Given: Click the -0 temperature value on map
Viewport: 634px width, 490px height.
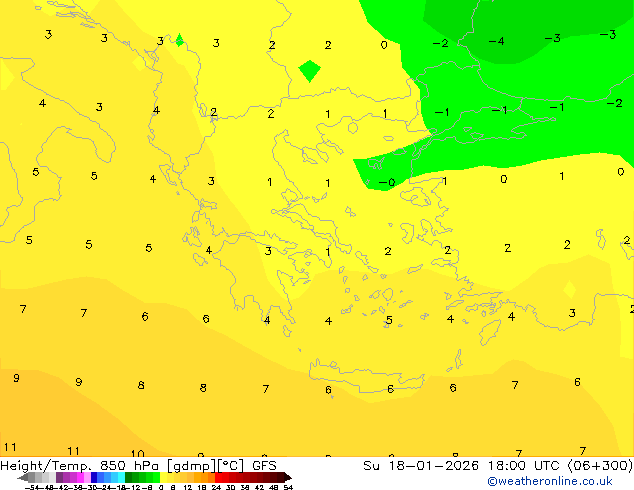Looking at the screenshot, I should click(x=387, y=182).
